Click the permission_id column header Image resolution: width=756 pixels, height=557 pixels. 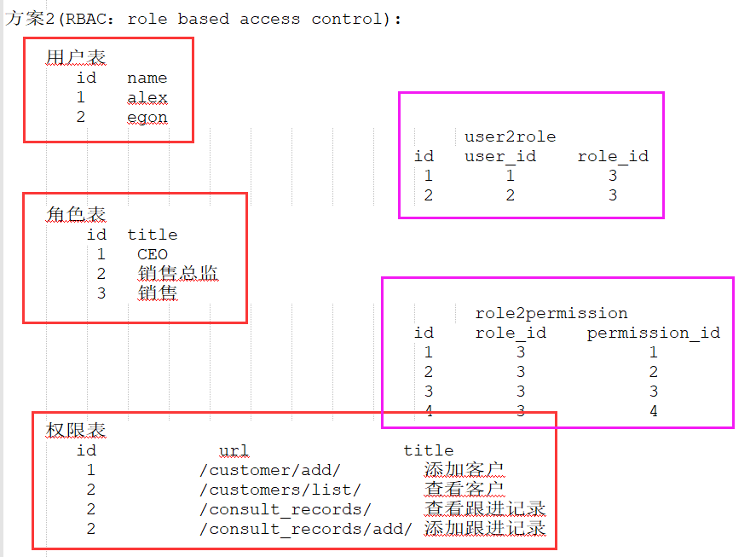tap(653, 333)
